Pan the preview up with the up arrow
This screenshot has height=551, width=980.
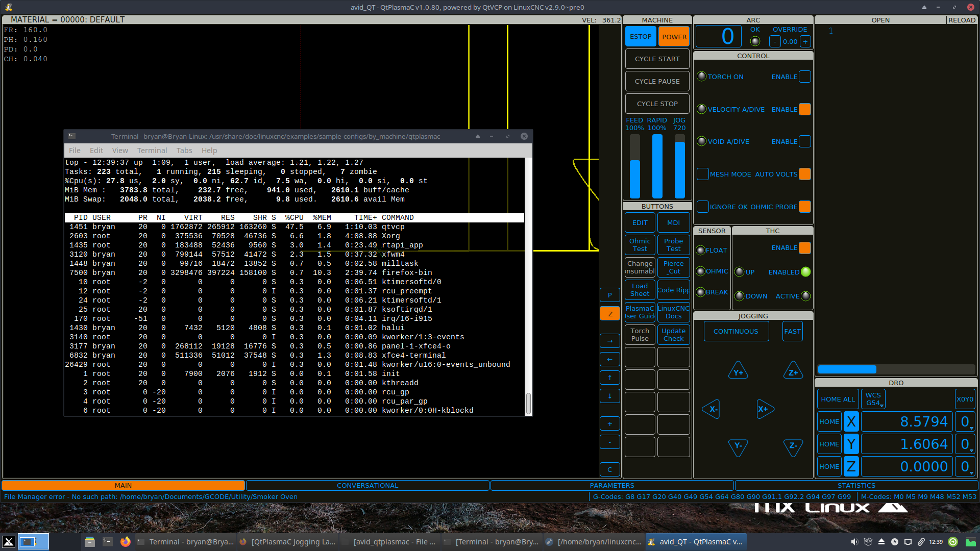click(x=609, y=378)
